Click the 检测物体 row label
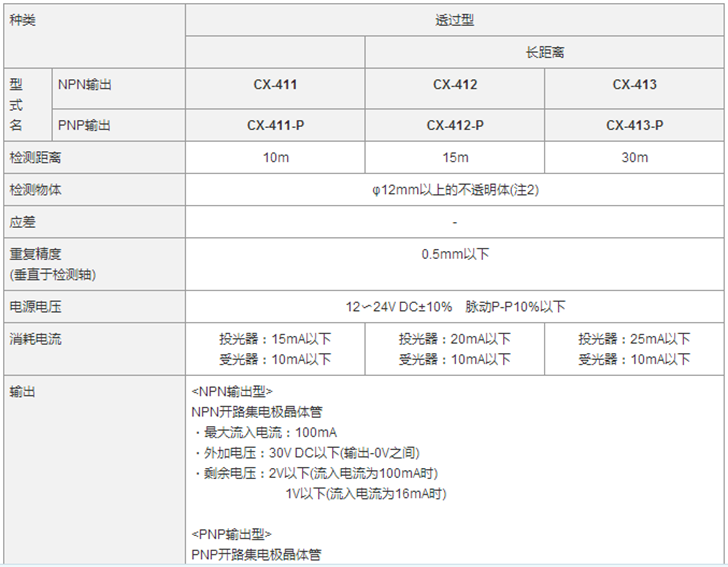This screenshot has width=728, height=567. point(94,190)
